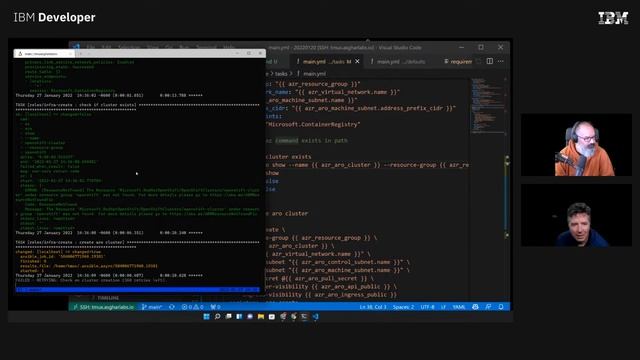The height and width of the screenshot is (360, 640).
Task: Open Windows Search from the taskbar
Action: tap(218, 316)
